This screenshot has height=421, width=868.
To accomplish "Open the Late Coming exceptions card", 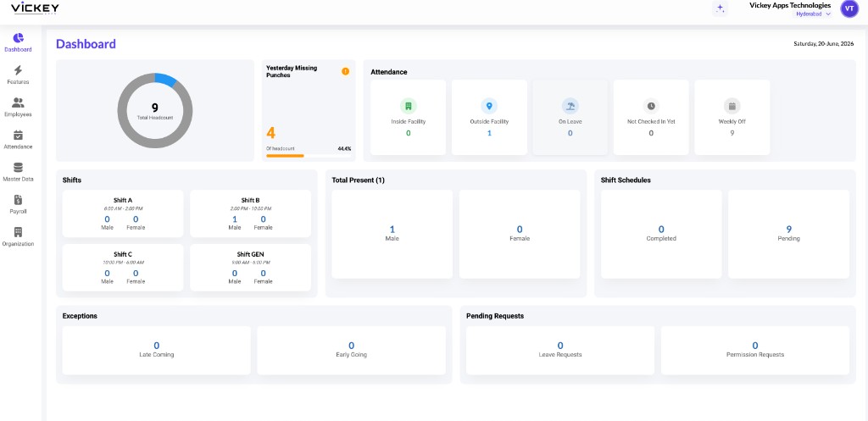I will click(157, 350).
